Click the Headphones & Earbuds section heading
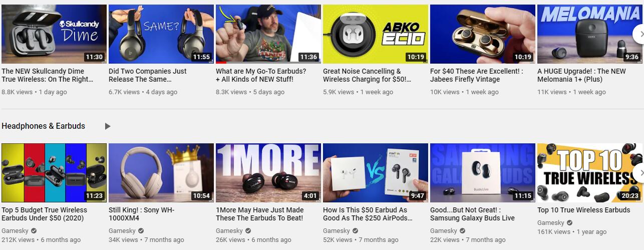This screenshot has width=644, height=250. (x=44, y=126)
